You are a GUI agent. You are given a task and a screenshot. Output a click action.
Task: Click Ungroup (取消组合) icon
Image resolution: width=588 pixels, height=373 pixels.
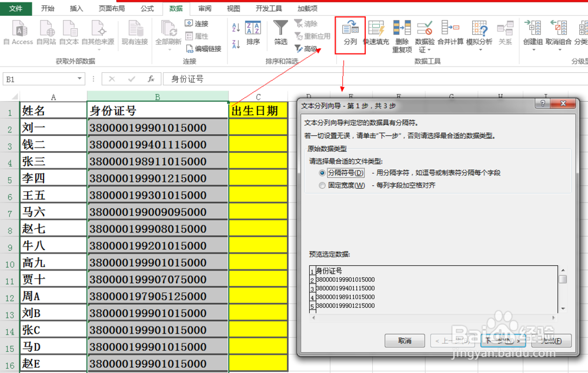(559, 28)
